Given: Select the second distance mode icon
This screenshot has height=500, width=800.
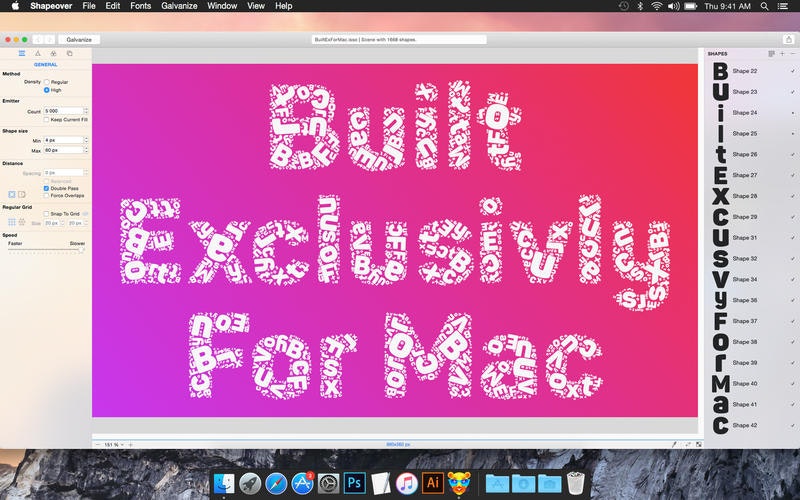Looking at the screenshot, I should [x=22, y=194].
